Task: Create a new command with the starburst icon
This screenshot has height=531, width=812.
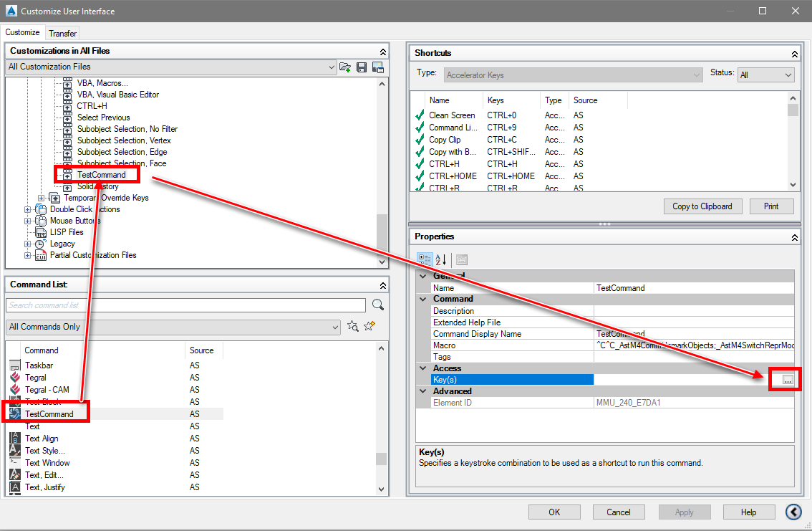Action: [x=368, y=326]
